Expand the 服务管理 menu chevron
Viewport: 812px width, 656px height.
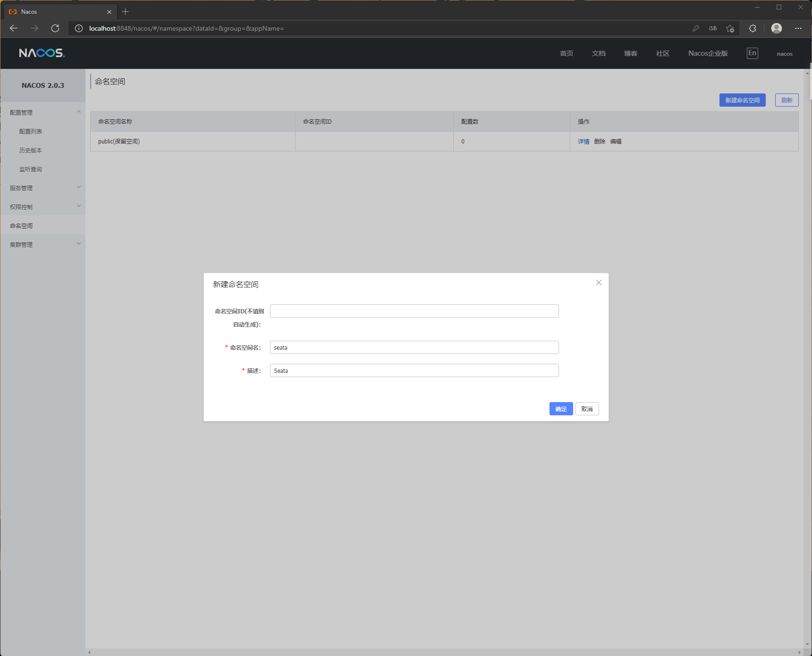79,187
